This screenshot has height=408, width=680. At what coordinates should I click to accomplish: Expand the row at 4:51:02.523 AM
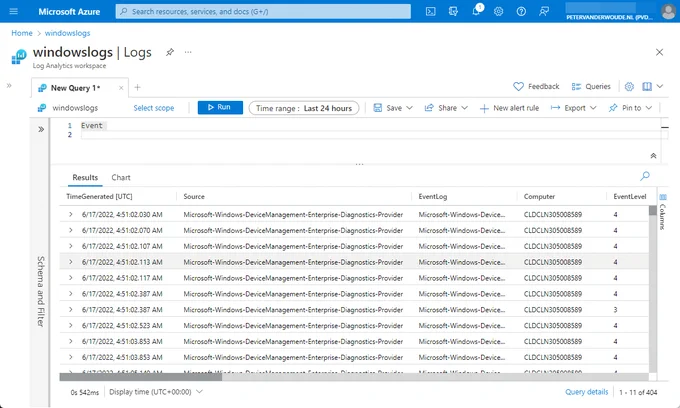tap(71, 325)
